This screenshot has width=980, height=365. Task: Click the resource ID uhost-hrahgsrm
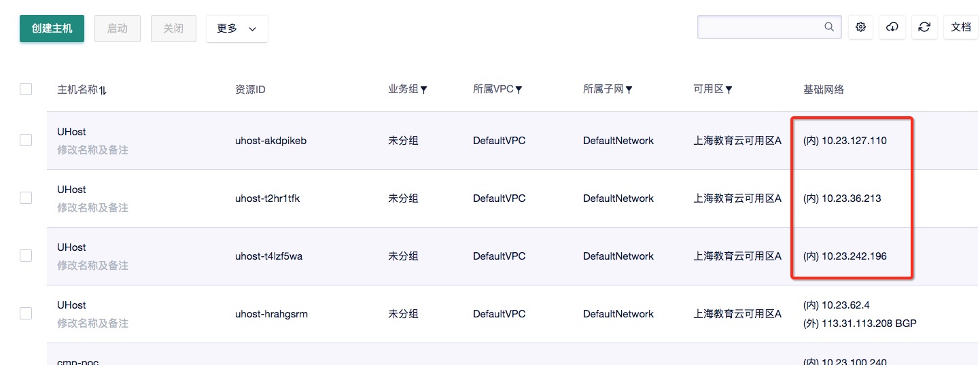pyautogui.click(x=271, y=314)
